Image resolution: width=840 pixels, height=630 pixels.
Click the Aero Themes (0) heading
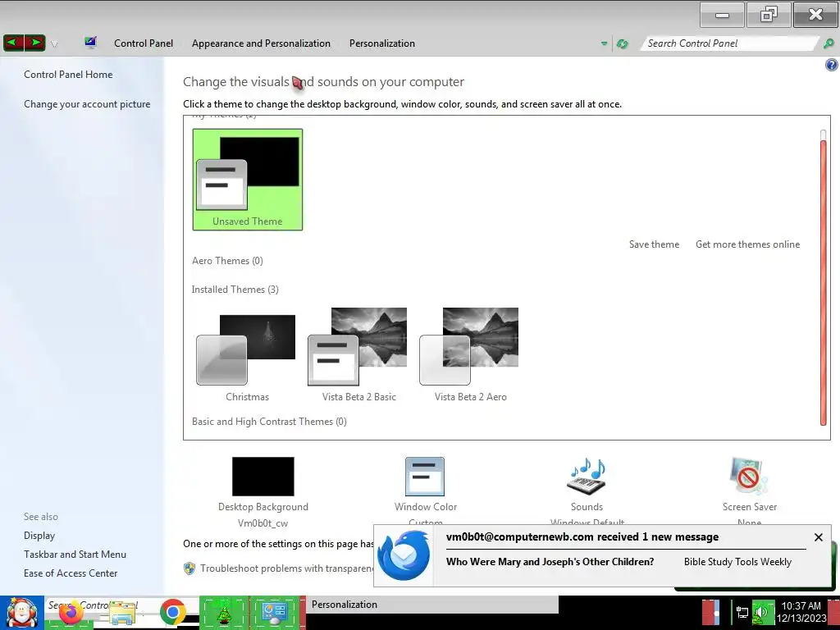228,261
